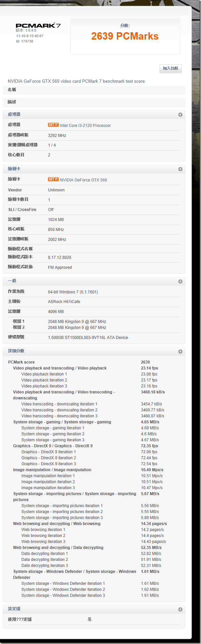Image resolution: width=201 pixels, height=644 pixels.
Task: Click the 52.35 MB/s data decrypting score
Action: (151, 548)
